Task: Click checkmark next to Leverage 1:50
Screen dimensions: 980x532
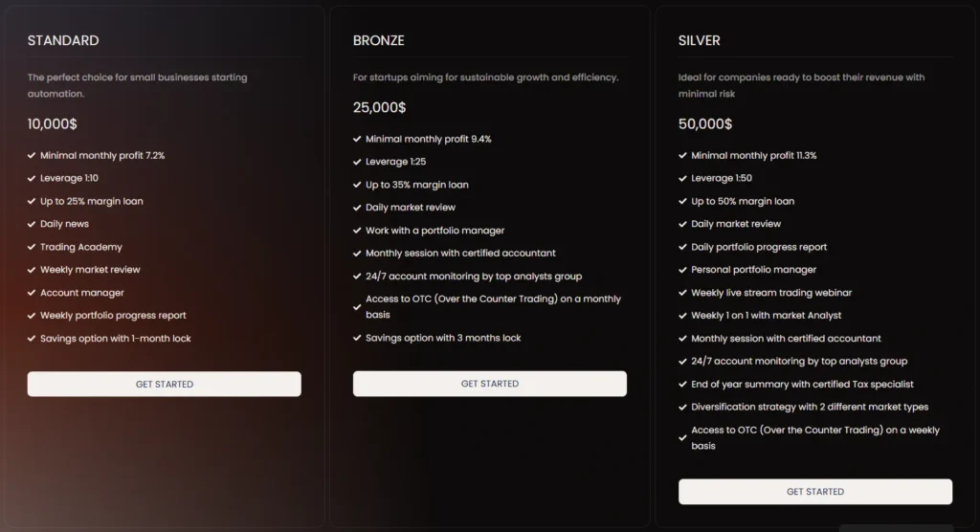Action: click(x=682, y=178)
